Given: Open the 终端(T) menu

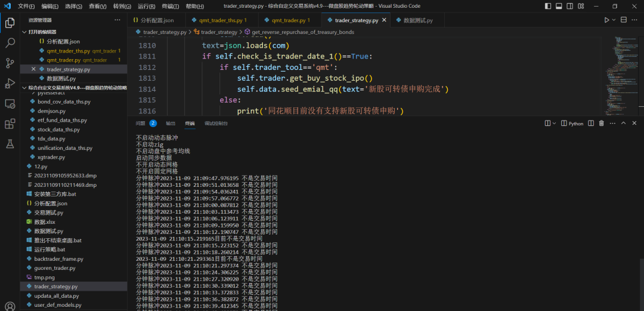Looking at the screenshot, I should (x=170, y=6).
